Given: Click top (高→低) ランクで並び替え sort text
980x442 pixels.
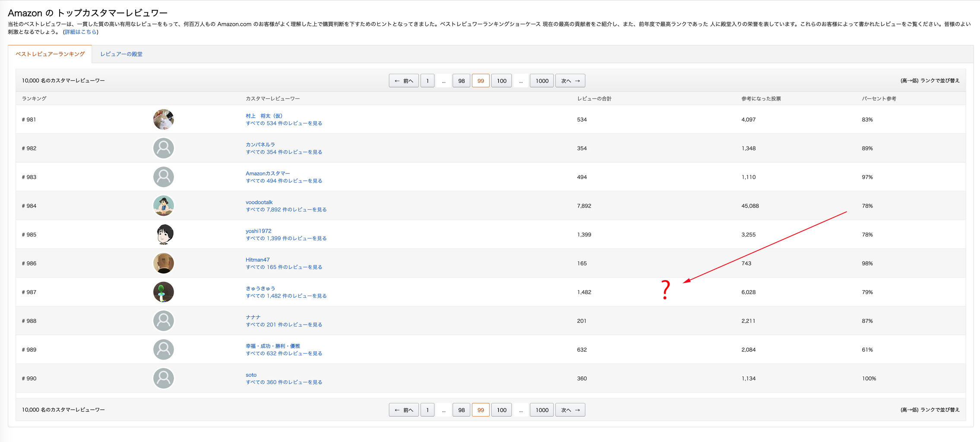Looking at the screenshot, I should coord(930,81).
